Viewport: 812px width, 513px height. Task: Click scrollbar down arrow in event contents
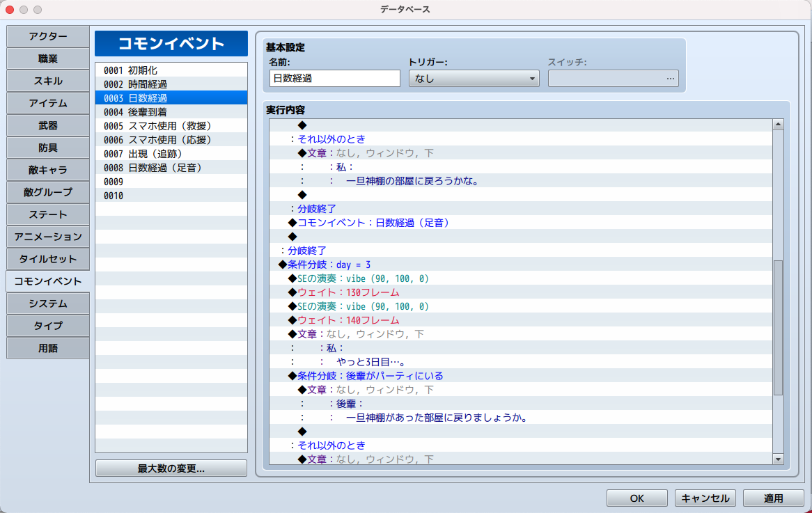[x=778, y=459]
